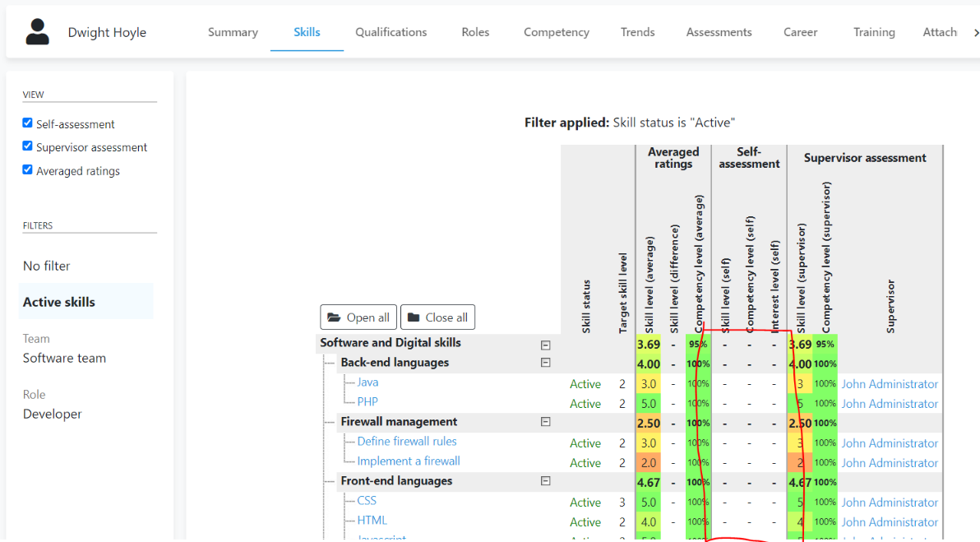The height and width of the screenshot is (542, 980).
Task: Select the Software team filter
Action: [64, 358]
